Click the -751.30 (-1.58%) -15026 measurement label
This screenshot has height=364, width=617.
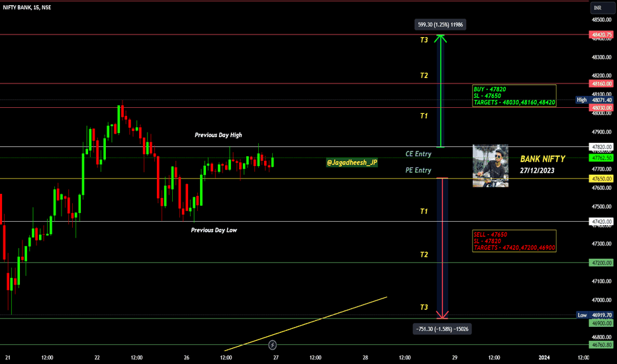442,329
